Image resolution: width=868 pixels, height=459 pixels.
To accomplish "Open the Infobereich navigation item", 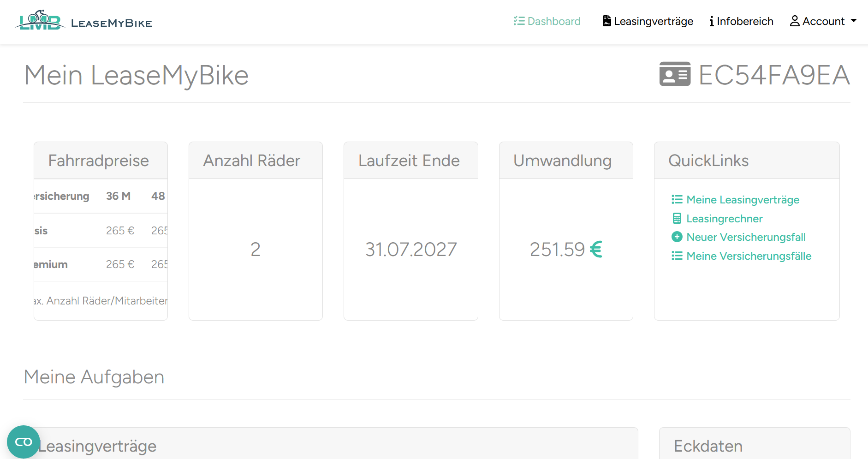I will pyautogui.click(x=741, y=21).
